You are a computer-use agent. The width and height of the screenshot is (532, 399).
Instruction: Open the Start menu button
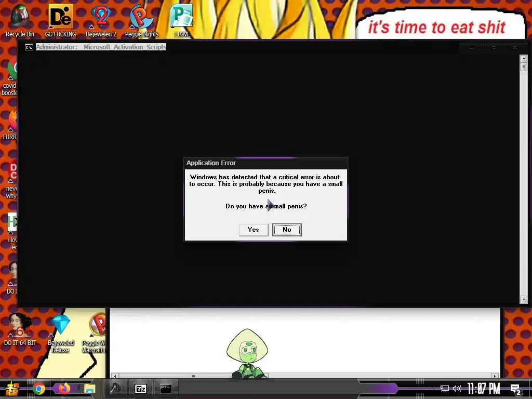(x=12, y=389)
